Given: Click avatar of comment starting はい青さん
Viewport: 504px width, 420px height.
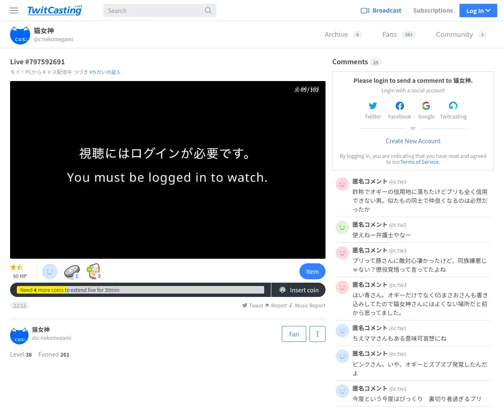Looking at the screenshot, I should click(x=342, y=287).
